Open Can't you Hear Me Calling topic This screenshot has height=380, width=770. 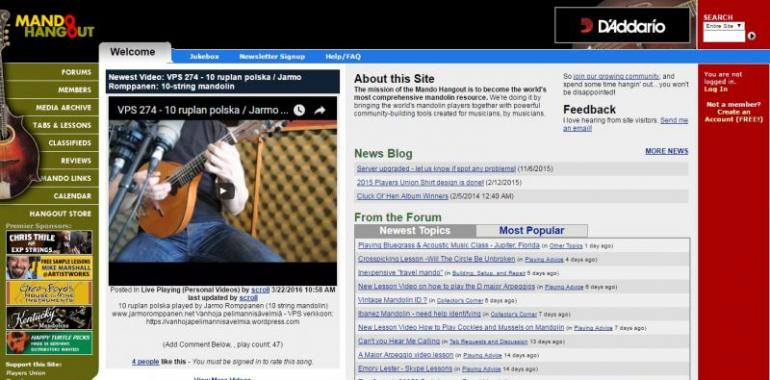pos(399,341)
